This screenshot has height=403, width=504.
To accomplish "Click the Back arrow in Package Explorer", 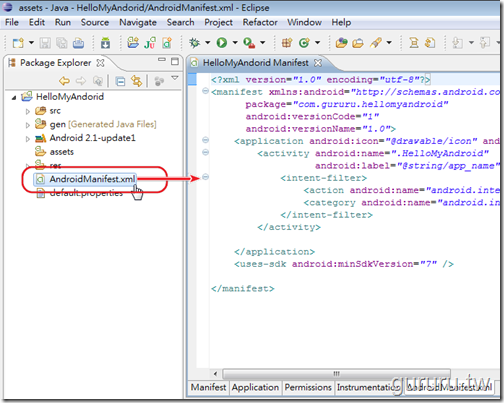I will click(x=64, y=81).
